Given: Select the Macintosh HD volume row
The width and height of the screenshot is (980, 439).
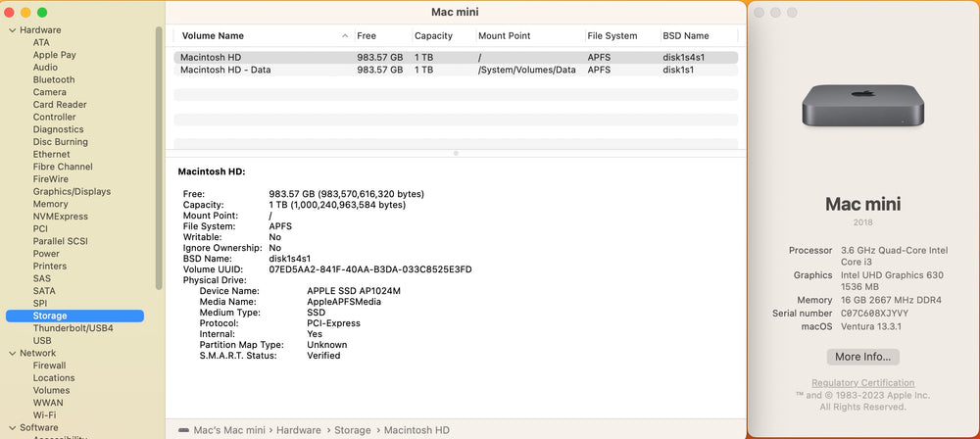Looking at the screenshot, I should (456, 57).
